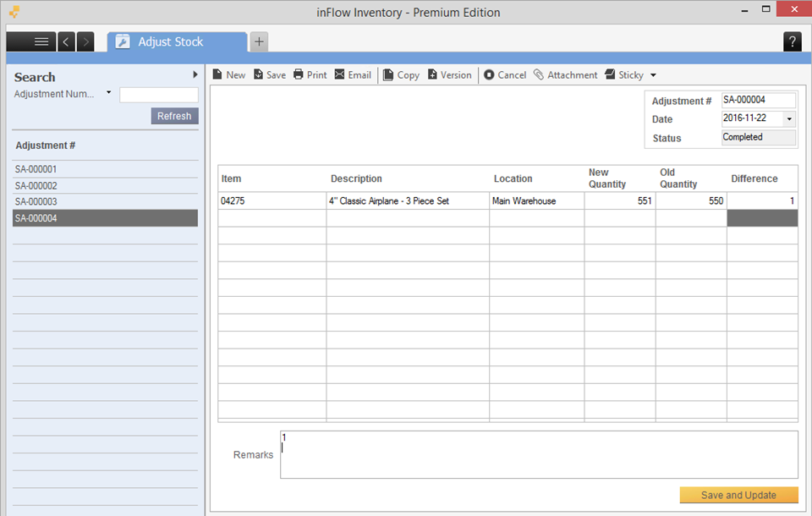Email the stock adjustment

click(x=353, y=75)
